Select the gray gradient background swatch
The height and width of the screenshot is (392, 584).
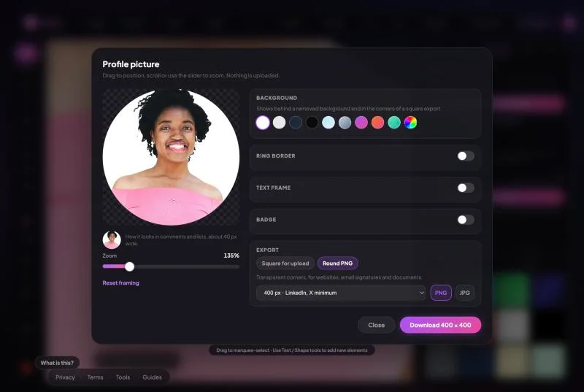(x=345, y=123)
